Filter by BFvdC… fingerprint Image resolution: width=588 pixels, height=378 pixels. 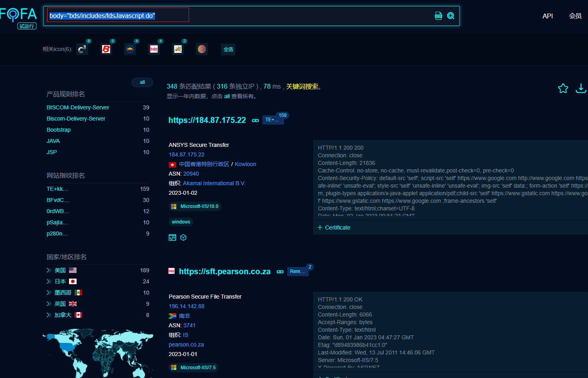(x=58, y=200)
